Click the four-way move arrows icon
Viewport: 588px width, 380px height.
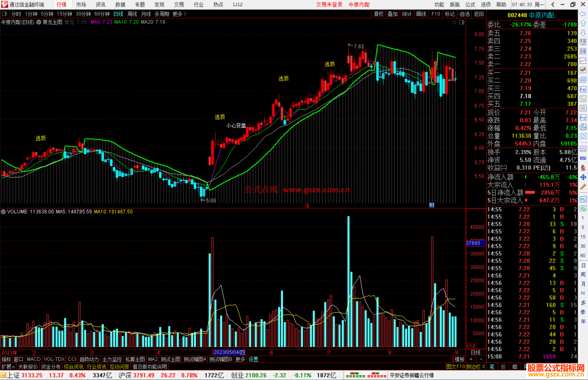point(583,177)
